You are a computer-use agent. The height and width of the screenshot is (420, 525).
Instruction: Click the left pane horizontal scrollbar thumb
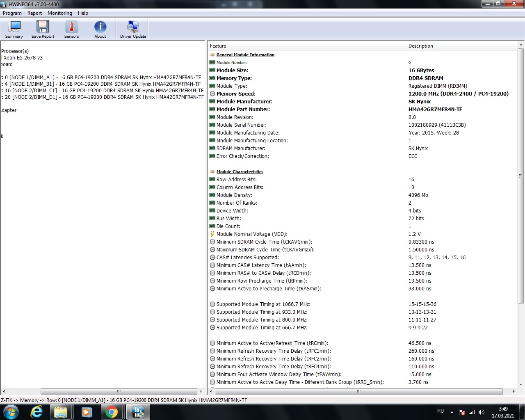(x=119, y=391)
